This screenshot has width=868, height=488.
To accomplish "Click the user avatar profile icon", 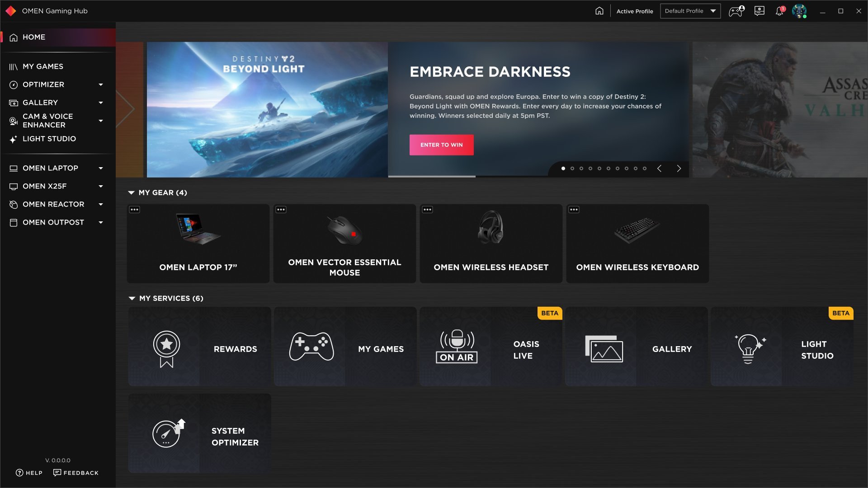I will [x=799, y=11].
